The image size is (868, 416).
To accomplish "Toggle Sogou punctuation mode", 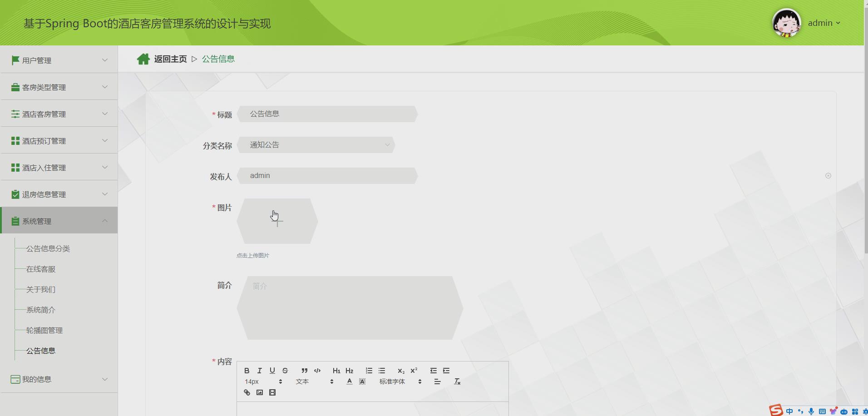I will (800, 411).
